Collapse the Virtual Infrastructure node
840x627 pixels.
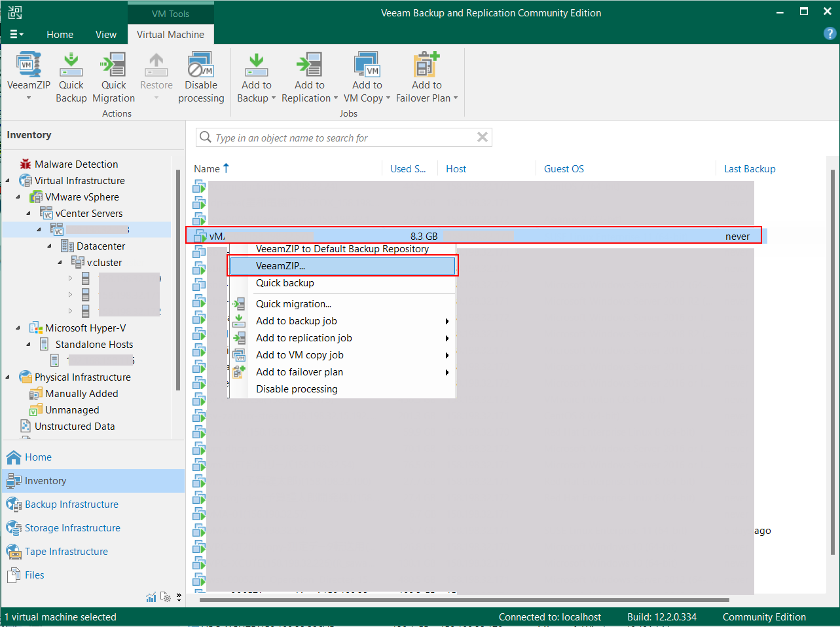(8, 181)
